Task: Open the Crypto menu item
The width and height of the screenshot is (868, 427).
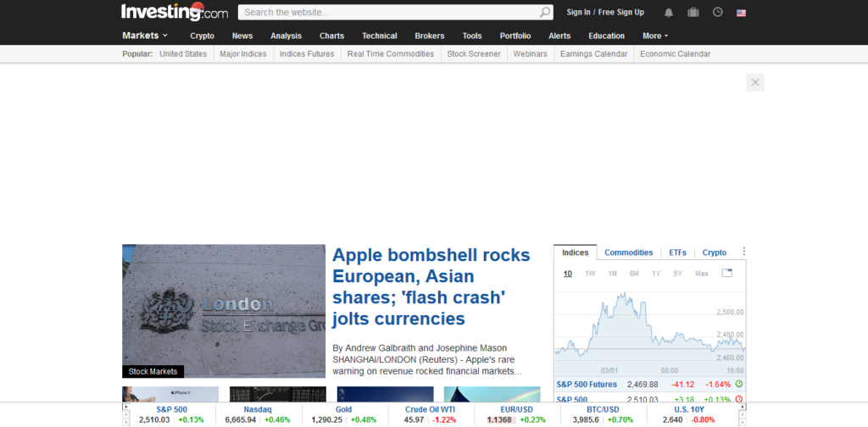Action: click(x=202, y=36)
